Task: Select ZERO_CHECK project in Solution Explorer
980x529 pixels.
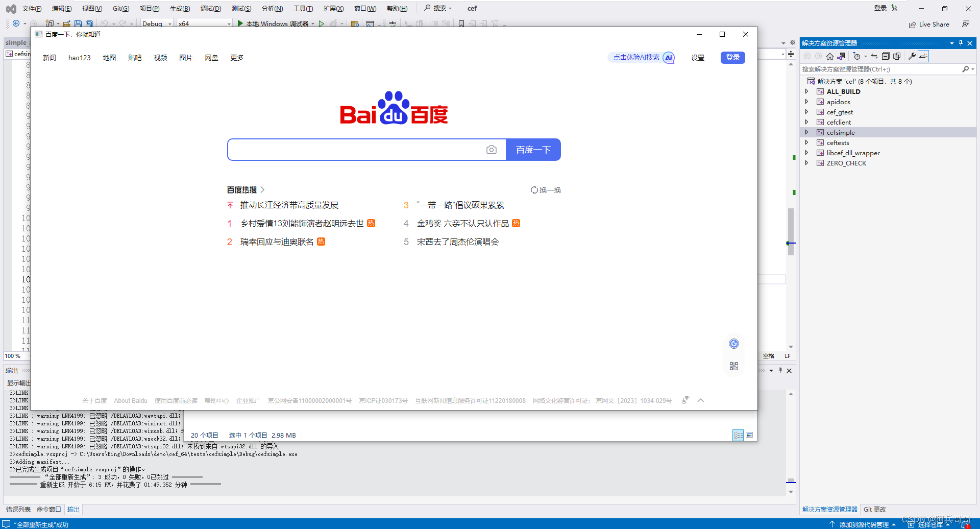Action: point(846,163)
